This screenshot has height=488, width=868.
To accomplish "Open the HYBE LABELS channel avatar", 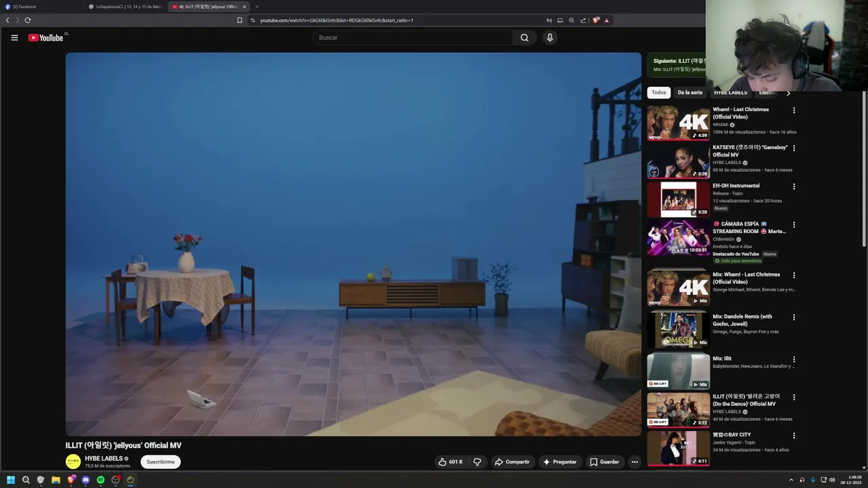I will tap(73, 462).
